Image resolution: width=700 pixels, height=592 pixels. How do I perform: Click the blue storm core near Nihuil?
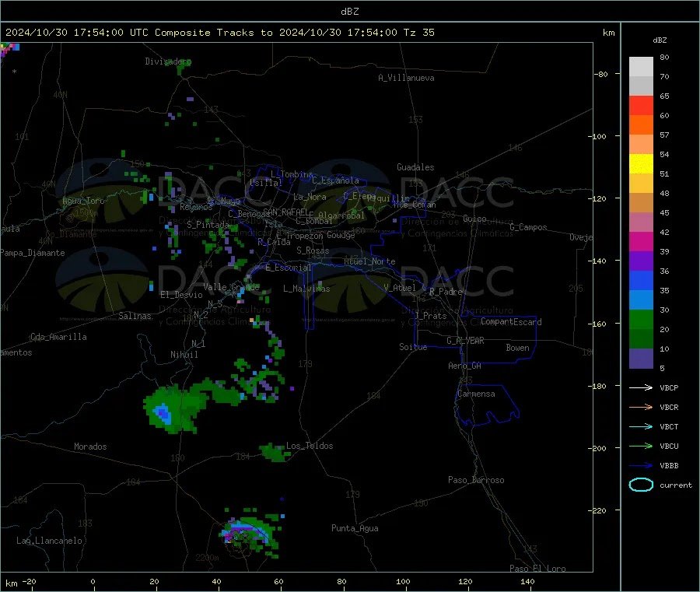tap(163, 412)
